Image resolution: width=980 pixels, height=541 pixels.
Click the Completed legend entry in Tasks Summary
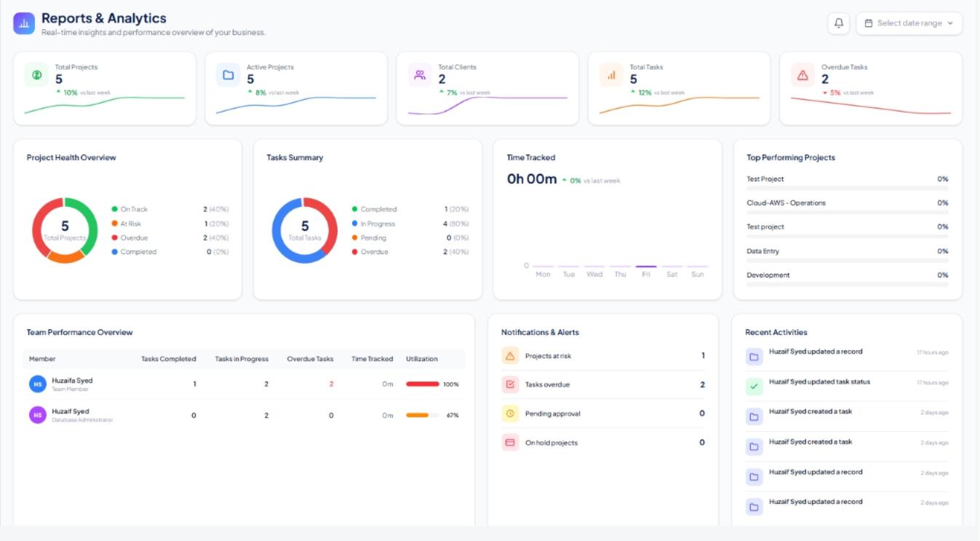pos(410,209)
